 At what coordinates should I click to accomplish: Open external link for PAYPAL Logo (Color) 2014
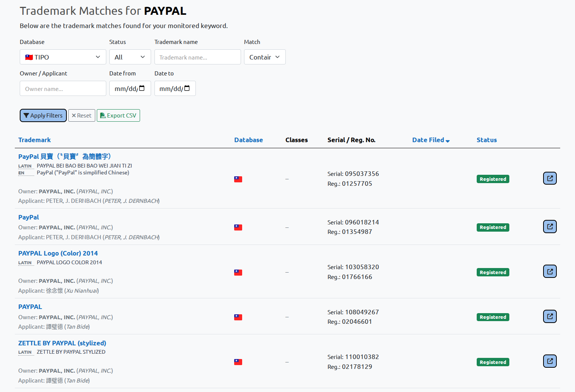[x=550, y=271]
